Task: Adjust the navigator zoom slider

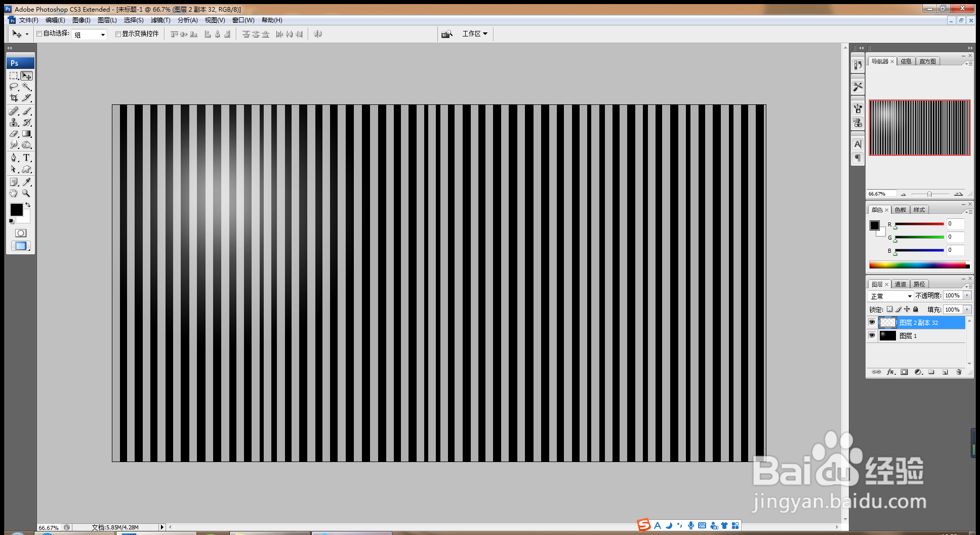Action: (x=930, y=194)
